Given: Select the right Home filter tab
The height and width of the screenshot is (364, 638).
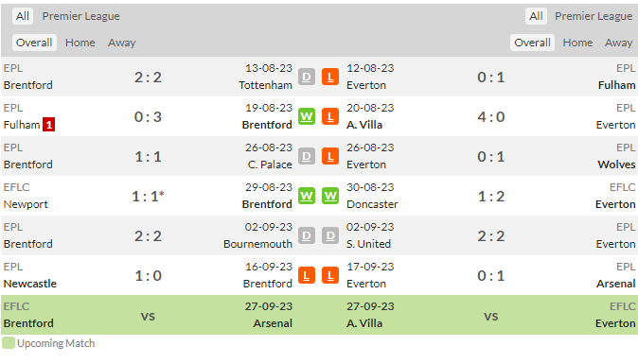Looking at the screenshot, I should (x=577, y=43).
